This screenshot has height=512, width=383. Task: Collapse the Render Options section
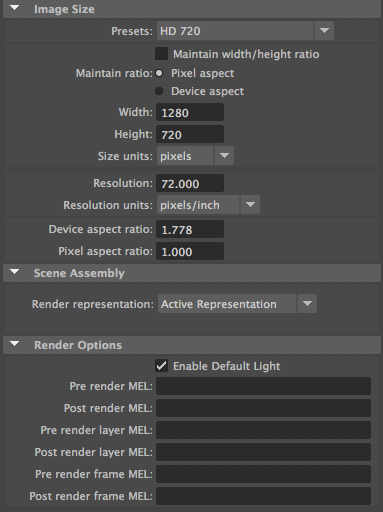click(x=14, y=344)
